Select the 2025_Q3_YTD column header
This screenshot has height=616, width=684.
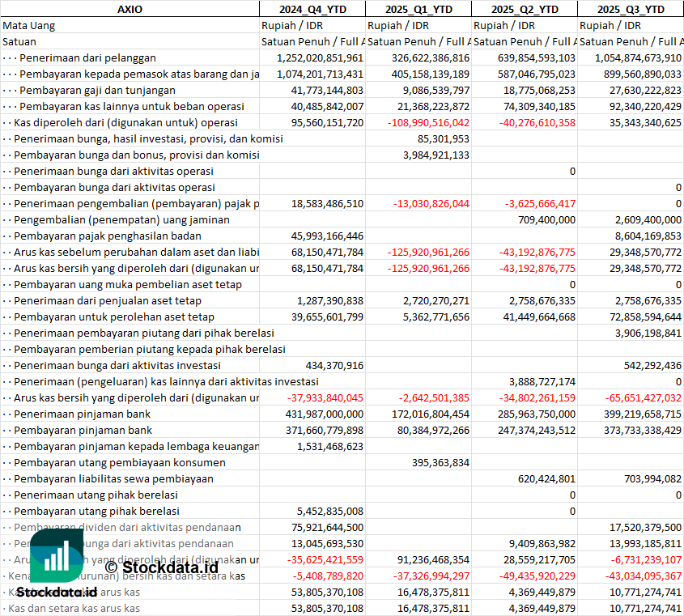click(631, 9)
